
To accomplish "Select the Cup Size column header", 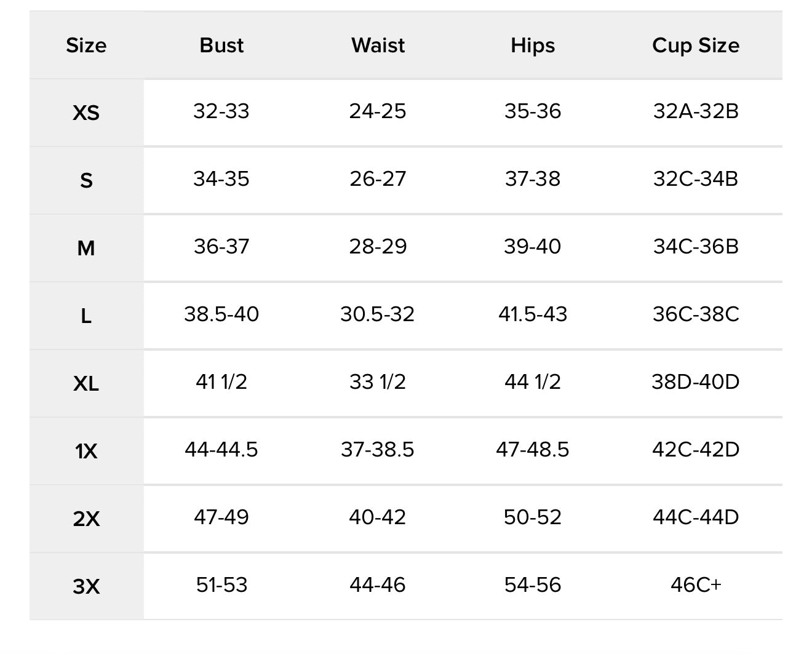I will (x=696, y=46).
